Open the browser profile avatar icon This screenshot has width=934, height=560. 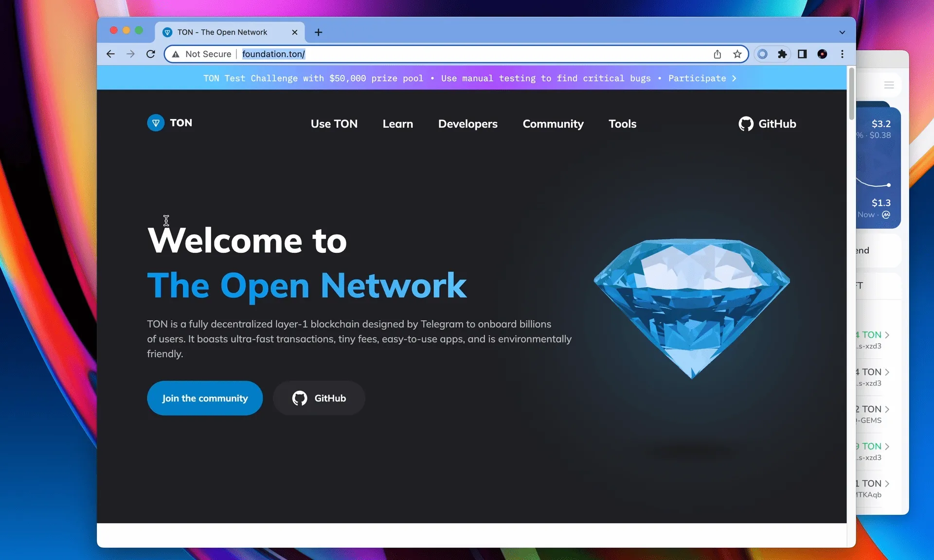coord(822,54)
